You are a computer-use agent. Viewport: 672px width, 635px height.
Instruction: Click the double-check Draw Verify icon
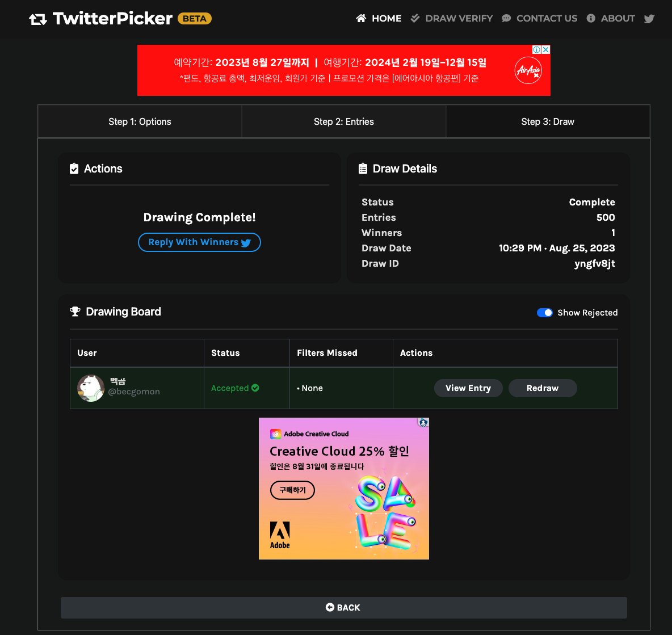tap(415, 18)
